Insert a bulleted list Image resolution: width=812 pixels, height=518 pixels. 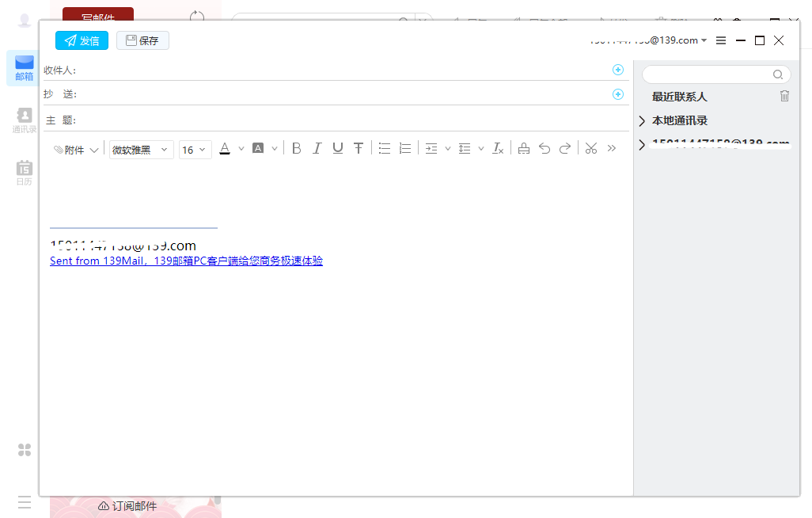click(x=385, y=148)
